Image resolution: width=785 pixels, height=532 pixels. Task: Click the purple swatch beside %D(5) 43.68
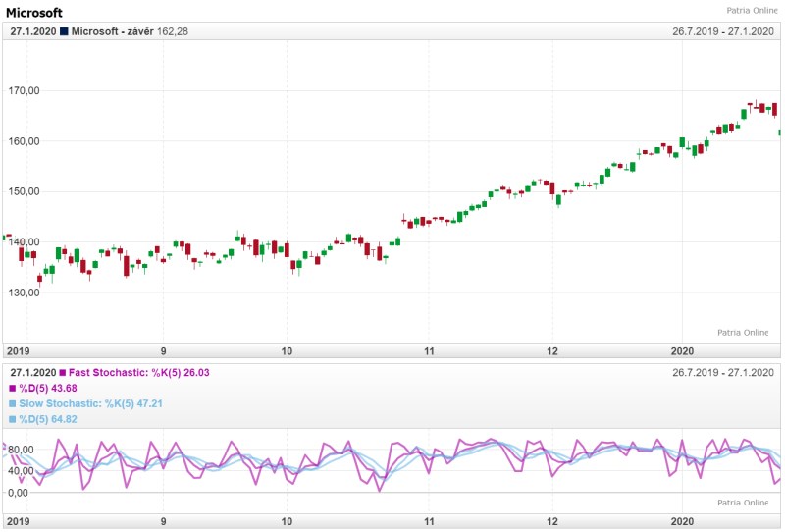click(14, 389)
